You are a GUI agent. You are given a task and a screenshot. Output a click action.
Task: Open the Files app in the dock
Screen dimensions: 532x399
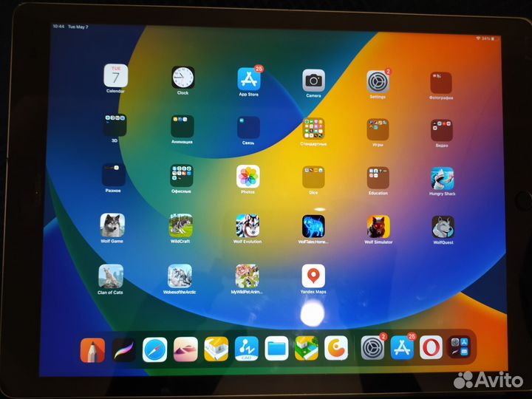coord(276,349)
